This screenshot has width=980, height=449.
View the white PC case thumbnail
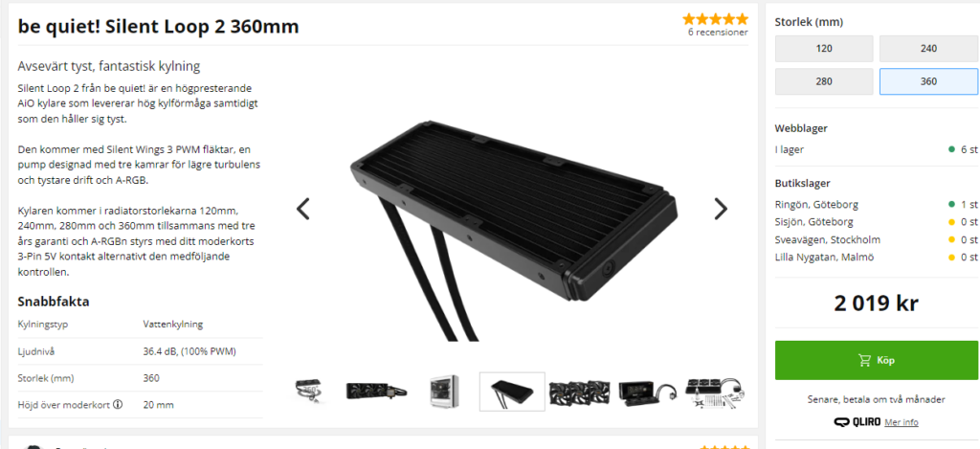(444, 392)
